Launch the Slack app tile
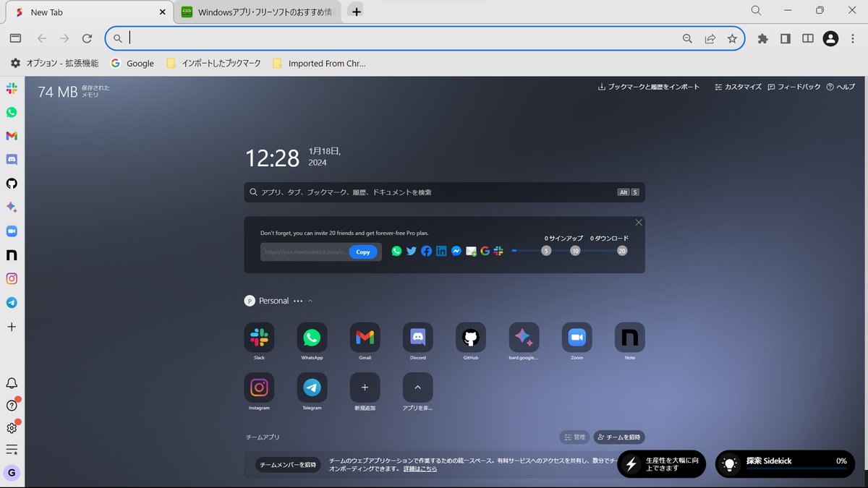The image size is (868, 488). (x=259, y=337)
